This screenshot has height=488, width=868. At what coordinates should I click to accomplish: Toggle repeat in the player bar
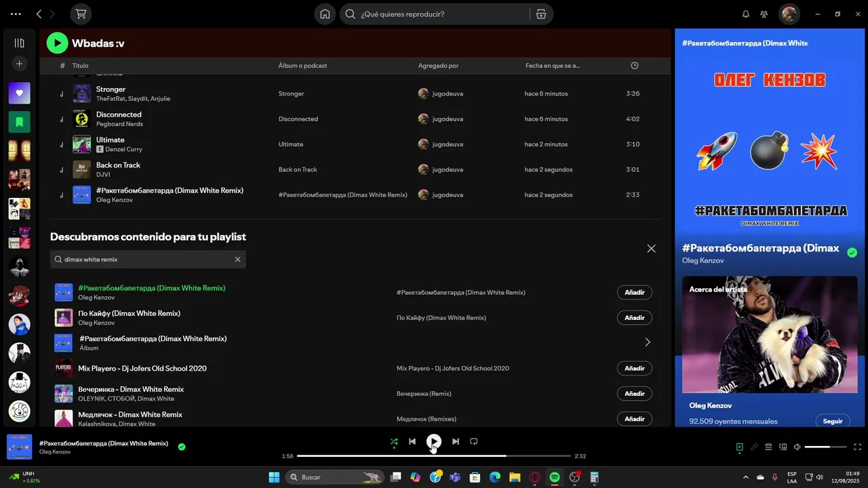(474, 441)
